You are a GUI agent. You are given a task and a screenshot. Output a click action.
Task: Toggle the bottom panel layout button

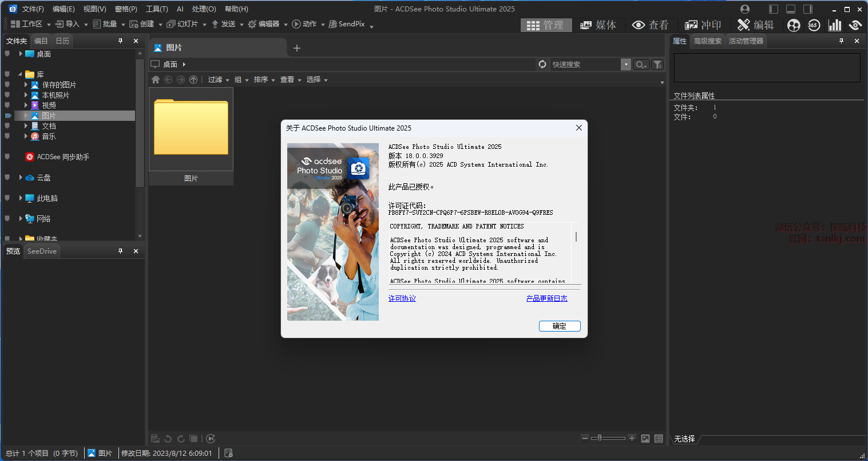[791, 9]
